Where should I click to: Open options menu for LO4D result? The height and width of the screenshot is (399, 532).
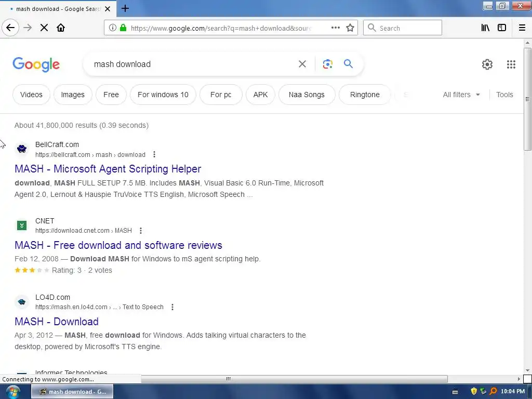pyautogui.click(x=172, y=307)
